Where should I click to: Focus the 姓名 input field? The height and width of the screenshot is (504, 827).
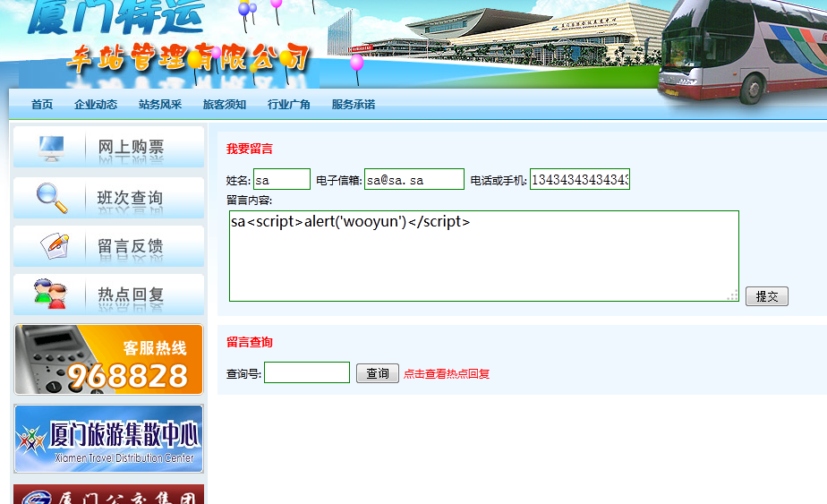pyautogui.click(x=282, y=179)
